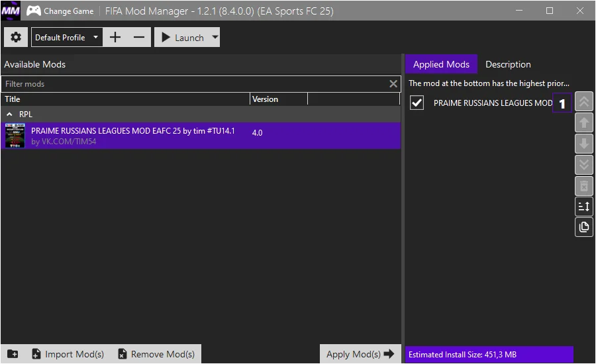Collapse the RPL group
The height and width of the screenshot is (364, 596).
(9, 114)
